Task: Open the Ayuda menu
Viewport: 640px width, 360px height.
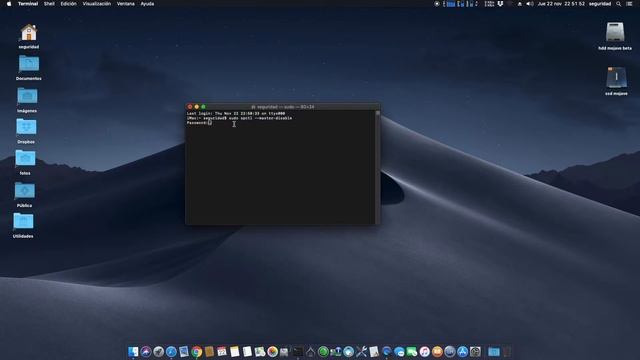Action: (147, 4)
